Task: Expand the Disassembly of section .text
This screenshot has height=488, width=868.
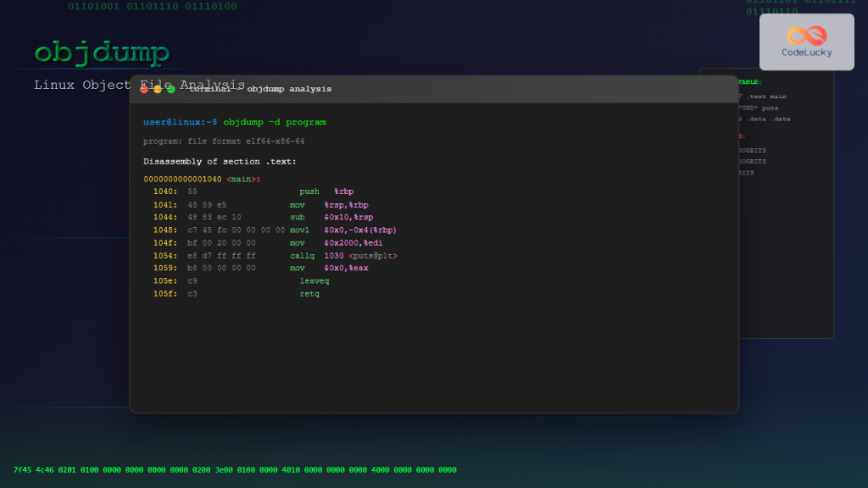Action: click(x=221, y=161)
